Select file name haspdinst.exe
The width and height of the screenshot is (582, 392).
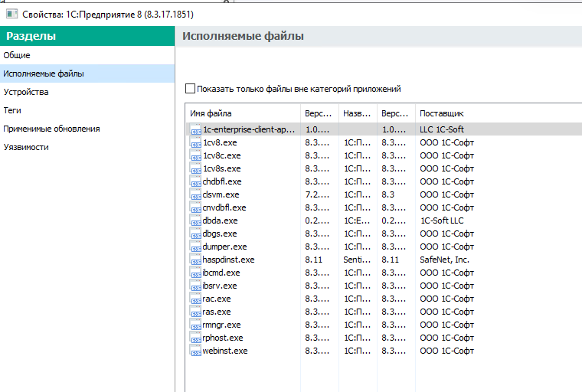click(x=229, y=260)
